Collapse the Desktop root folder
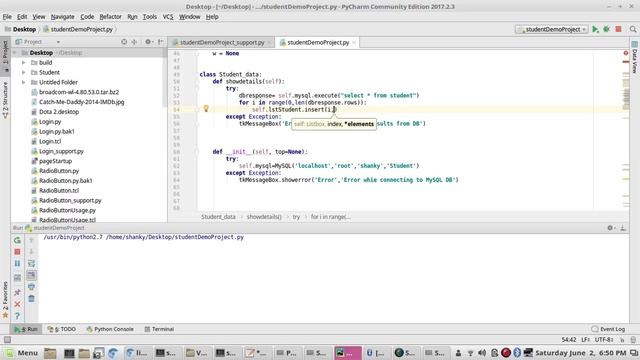This screenshot has height=360, width=640. pyautogui.click(x=15, y=53)
